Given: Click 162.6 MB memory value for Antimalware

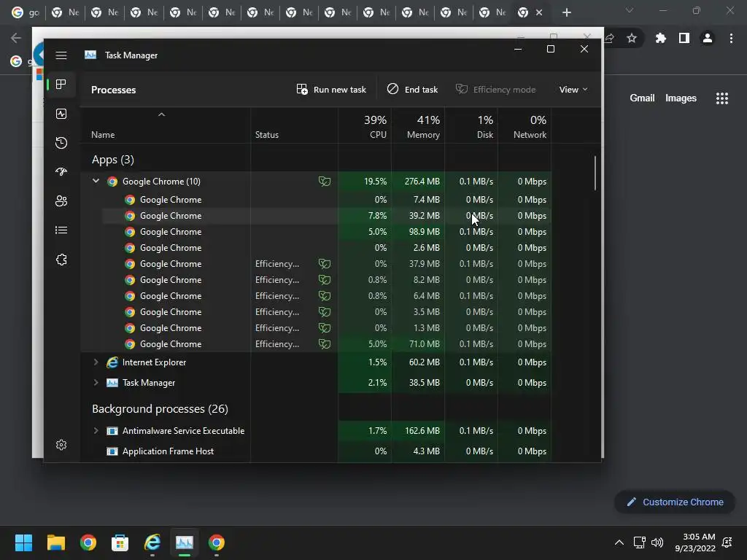Looking at the screenshot, I should [422, 431].
